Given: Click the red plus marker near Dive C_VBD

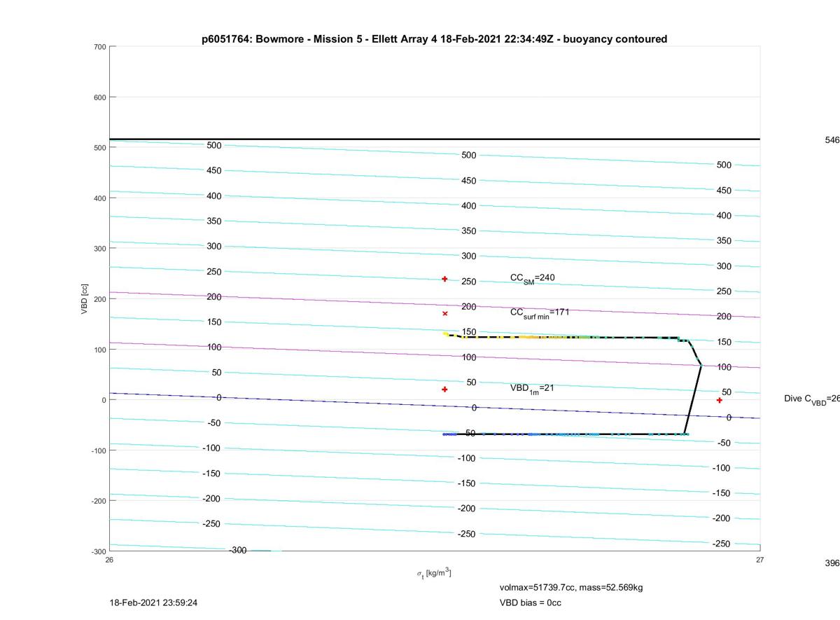Looking at the screenshot, I should 719,400.
